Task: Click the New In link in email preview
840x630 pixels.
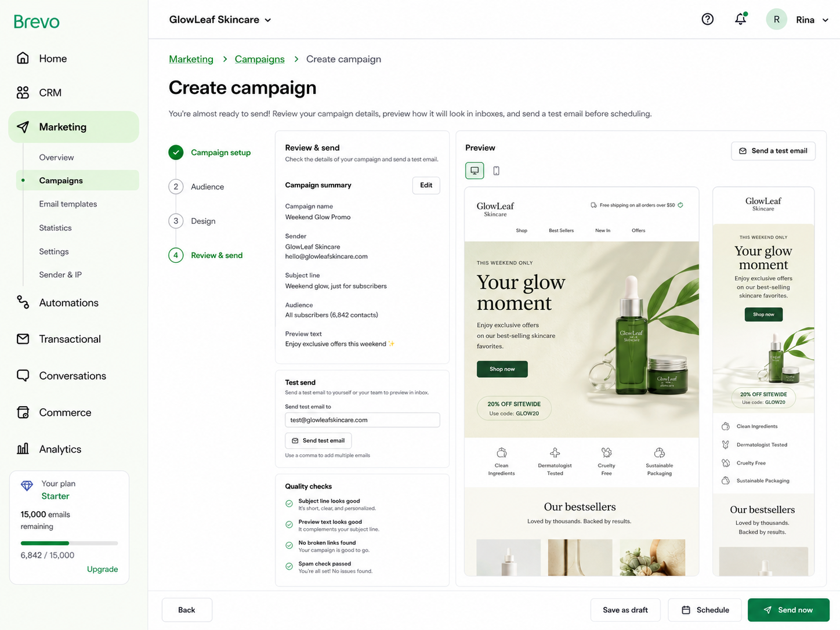Action: [603, 230]
